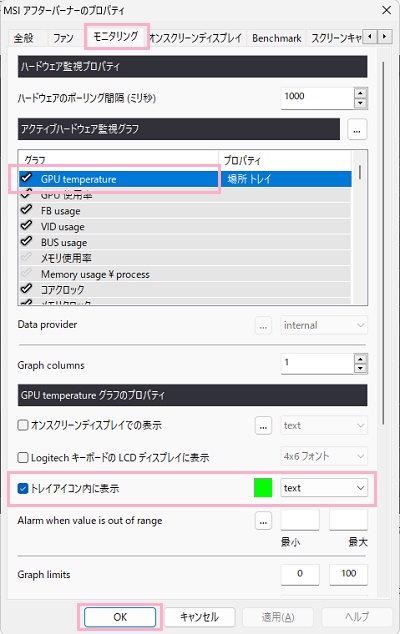Click the alarm 最小 value field
The image size is (400, 634).
[x=300, y=520]
